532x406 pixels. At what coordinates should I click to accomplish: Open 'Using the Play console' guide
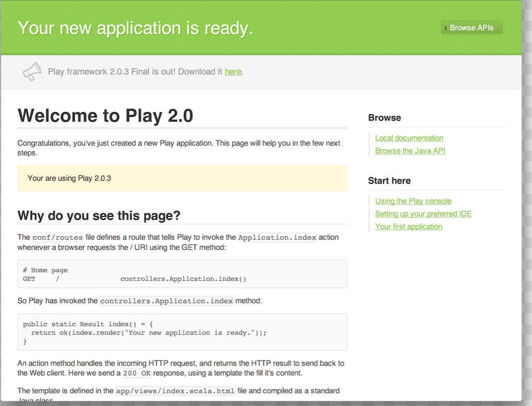(x=413, y=201)
